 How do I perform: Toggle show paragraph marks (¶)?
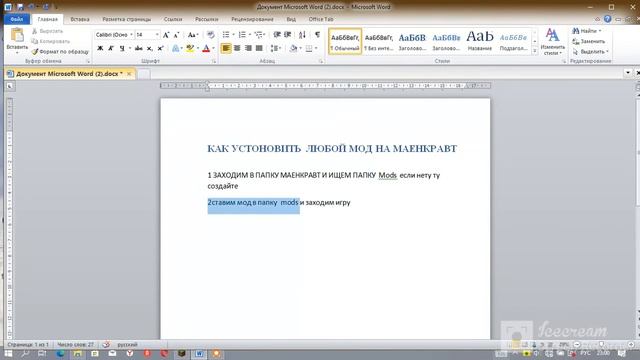pyautogui.click(x=317, y=35)
